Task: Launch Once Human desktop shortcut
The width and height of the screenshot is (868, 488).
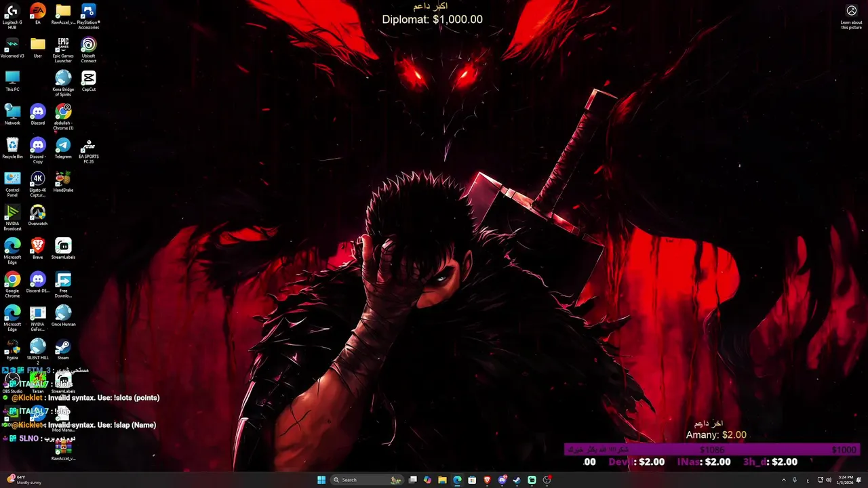Action: [x=63, y=316]
